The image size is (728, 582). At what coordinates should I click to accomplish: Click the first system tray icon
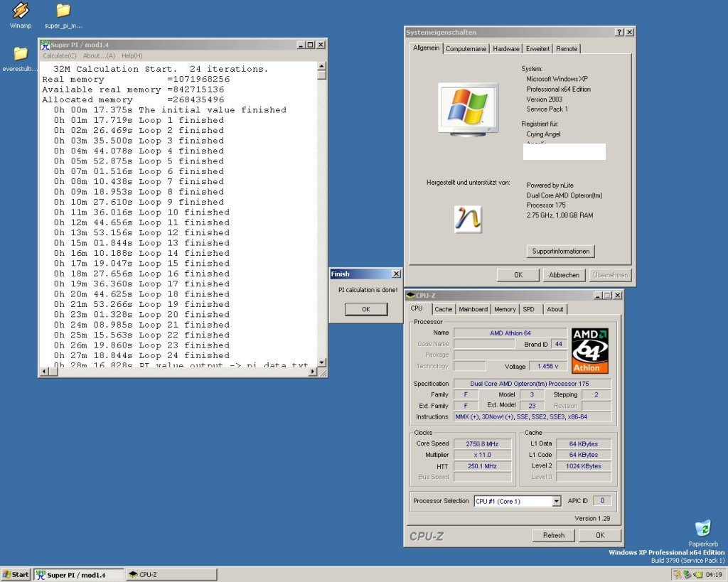678,575
